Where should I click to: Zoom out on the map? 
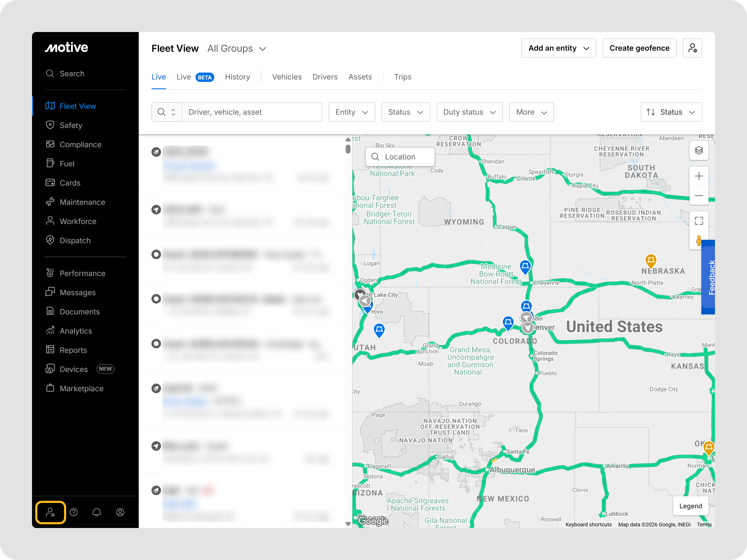[698, 195]
